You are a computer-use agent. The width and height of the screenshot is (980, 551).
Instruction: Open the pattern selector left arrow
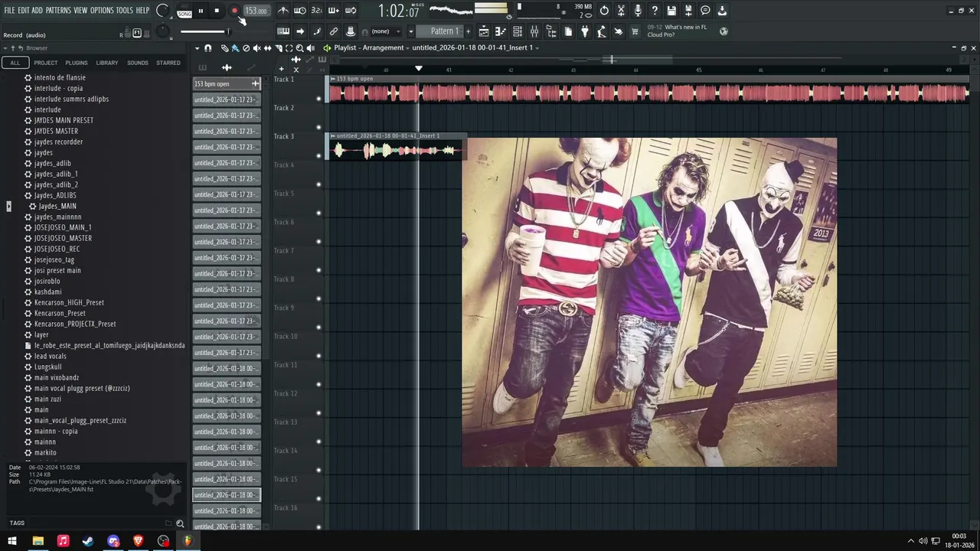[411, 31]
